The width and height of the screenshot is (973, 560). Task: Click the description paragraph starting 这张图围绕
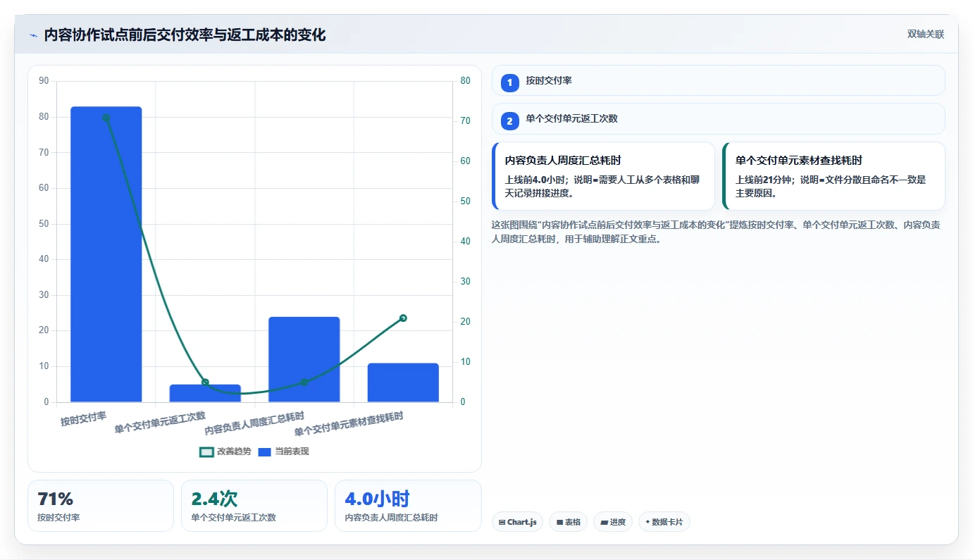point(717,232)
